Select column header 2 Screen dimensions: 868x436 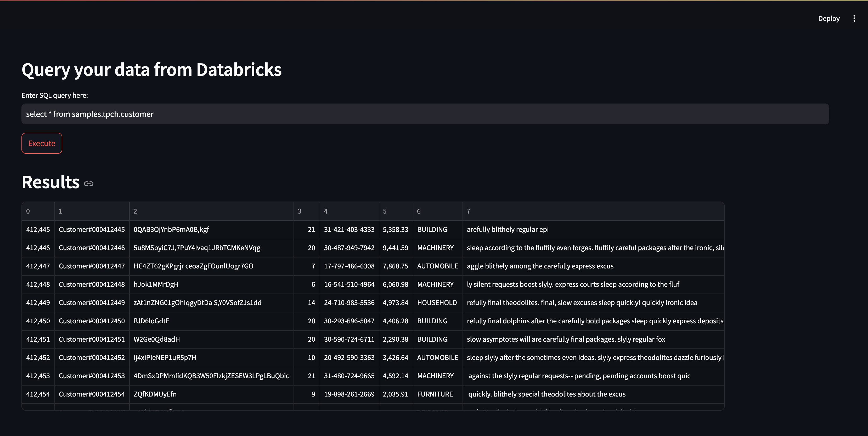click(212, 211)
